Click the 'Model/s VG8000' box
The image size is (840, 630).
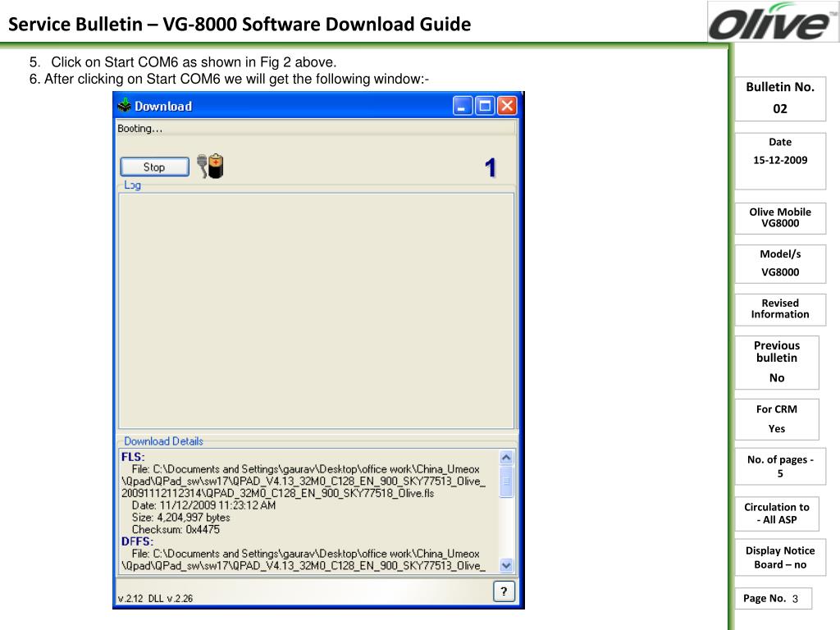coord(780,263)
